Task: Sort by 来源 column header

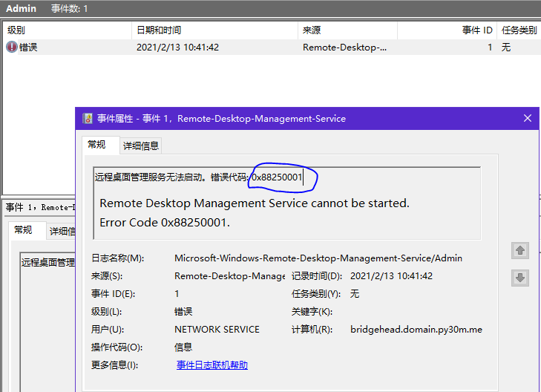Action: click(347, 30)
